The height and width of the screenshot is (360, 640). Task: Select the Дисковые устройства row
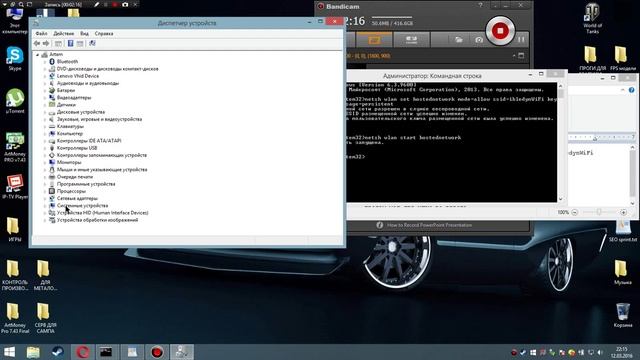[81, 112]
